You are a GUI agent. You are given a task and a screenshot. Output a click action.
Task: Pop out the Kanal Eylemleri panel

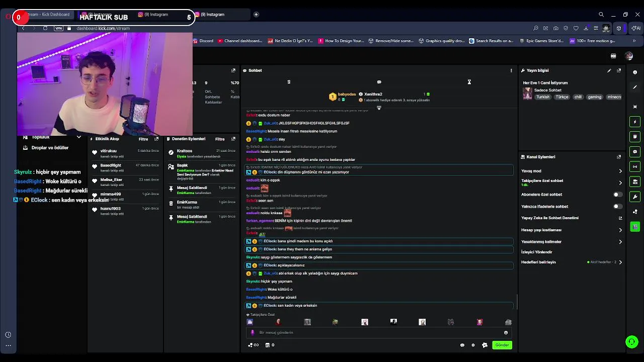point(619,157)
